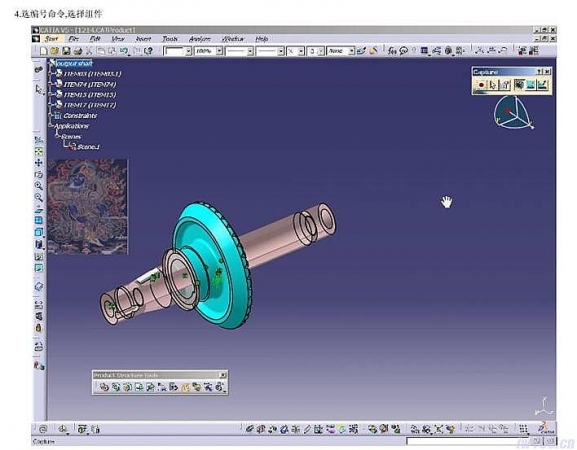The image size is (577, 450).
Task: Open the View menu
Action: coord(118,39)
